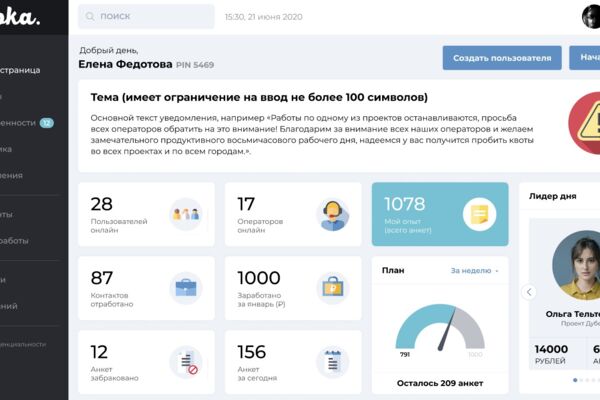Viewport: 600px width, 400px height.
Task: Open the 156 Анкет за сегодня card
Action: point(293,362)
